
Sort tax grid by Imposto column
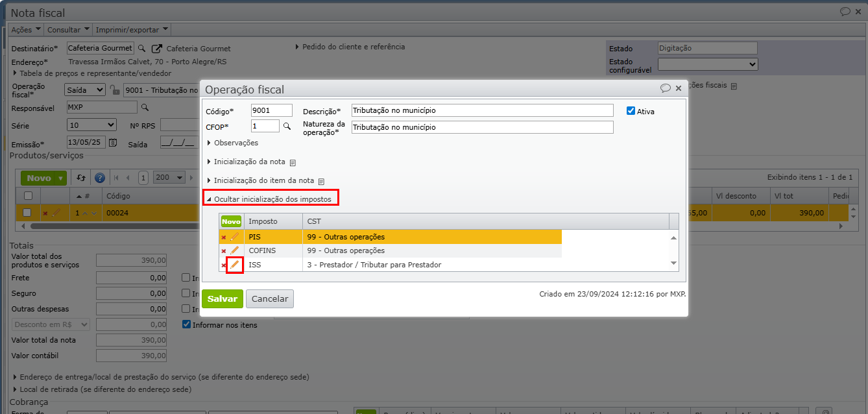pos(273,221)
